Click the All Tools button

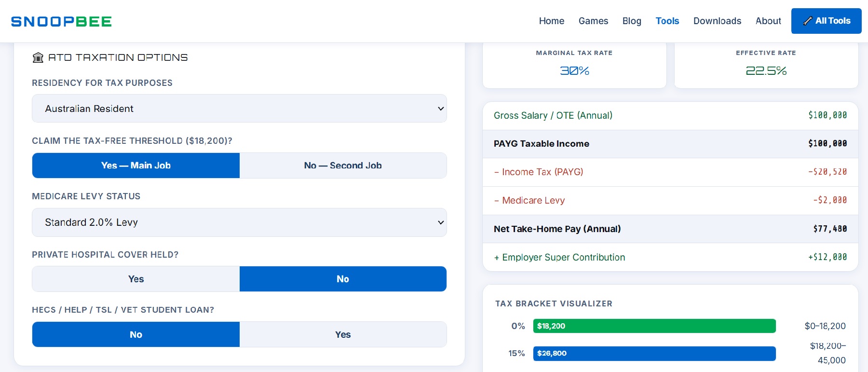coord(827,21)
